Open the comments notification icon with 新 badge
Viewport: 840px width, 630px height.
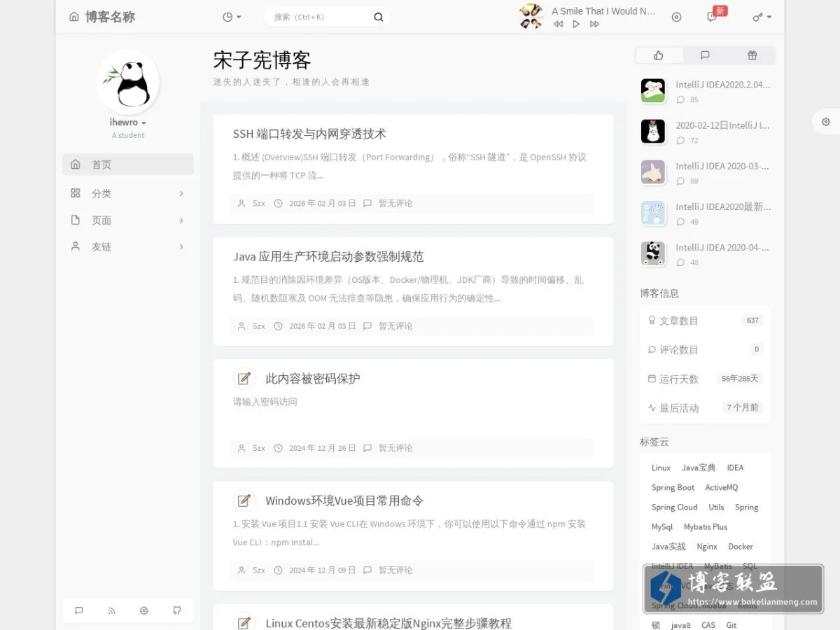click(713, 17)
